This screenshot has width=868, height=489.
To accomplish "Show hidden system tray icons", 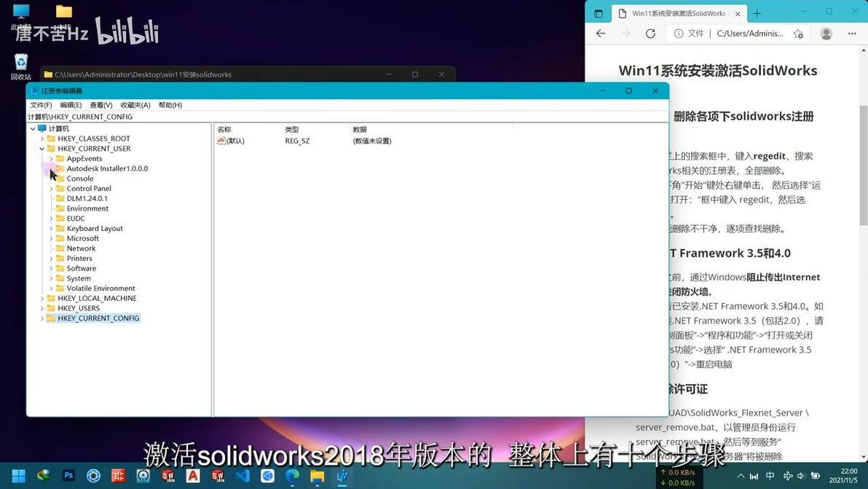I will click(741, 476).
